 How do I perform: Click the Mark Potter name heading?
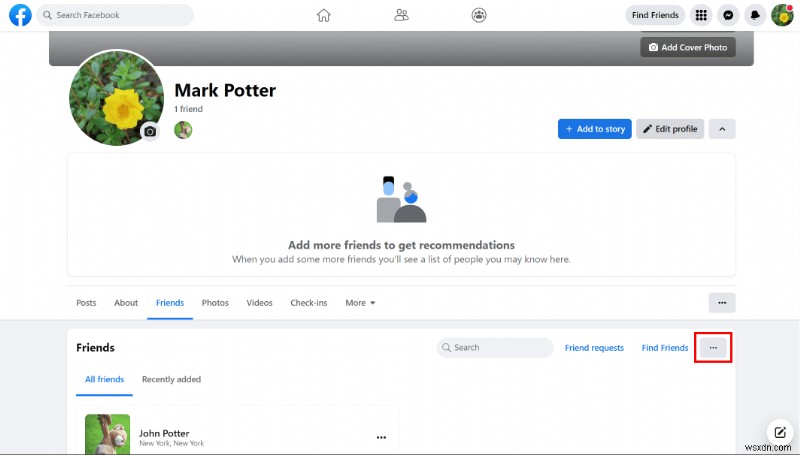click(225, 90)
